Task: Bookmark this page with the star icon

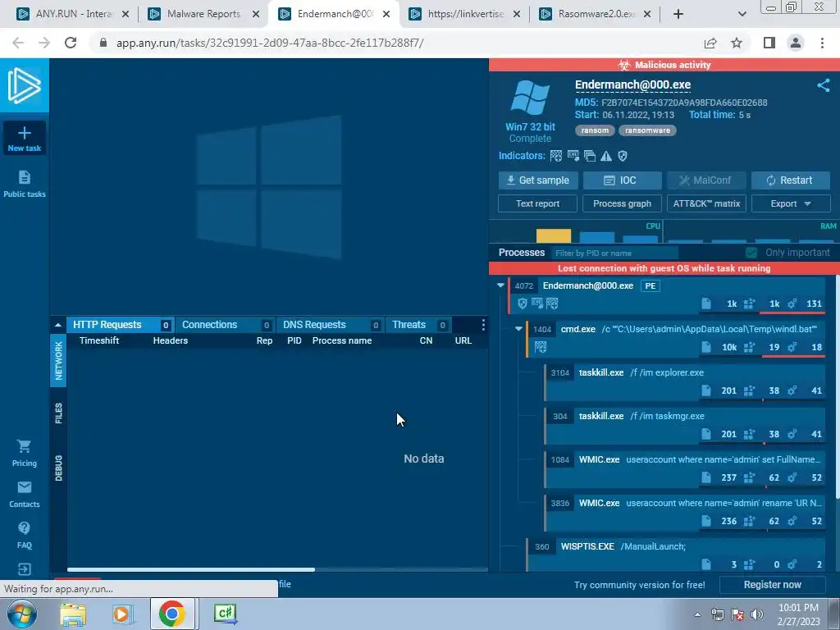Action: coord(737,43)
